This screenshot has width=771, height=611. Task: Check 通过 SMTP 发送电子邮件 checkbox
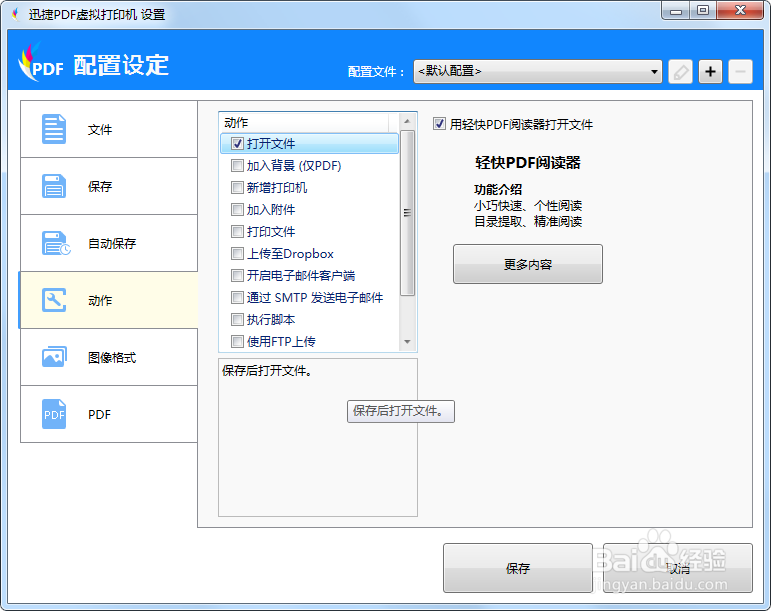coord(237,297)
